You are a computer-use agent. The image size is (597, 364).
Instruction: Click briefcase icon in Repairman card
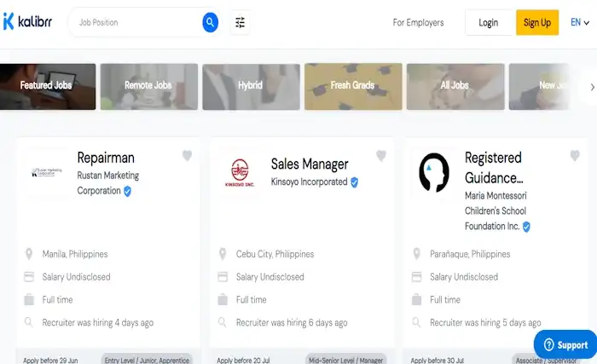29,300
